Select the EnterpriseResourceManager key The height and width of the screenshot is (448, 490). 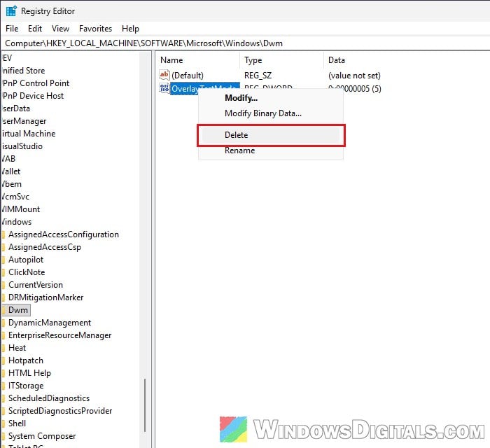tap(59, 335)
